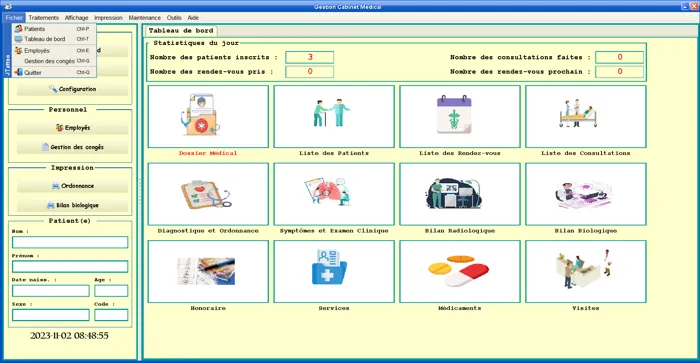The height and width of the screenshot is (363, 700).
Task: Click the consultations faites count field
Action: (620, 57)
